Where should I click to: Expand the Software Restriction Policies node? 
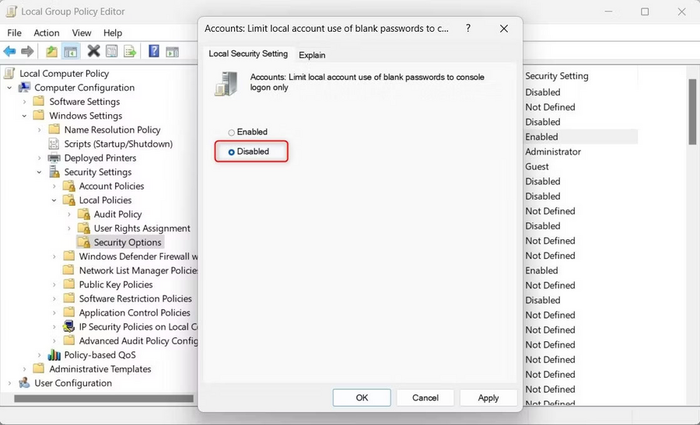[x=54, y=299]
